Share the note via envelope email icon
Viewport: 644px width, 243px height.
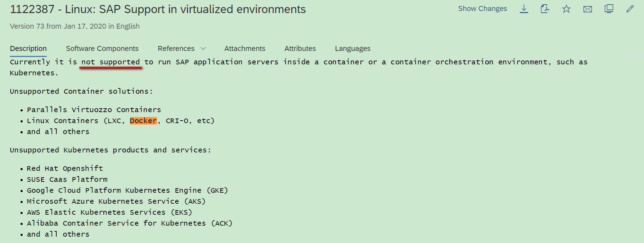pyautogui.click(x=588, y=9)
